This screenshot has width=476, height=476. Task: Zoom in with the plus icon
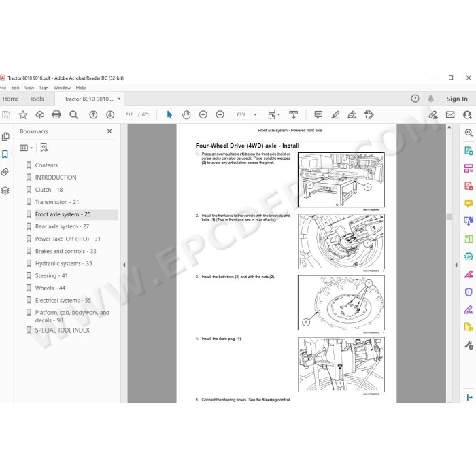click(220, 114)
